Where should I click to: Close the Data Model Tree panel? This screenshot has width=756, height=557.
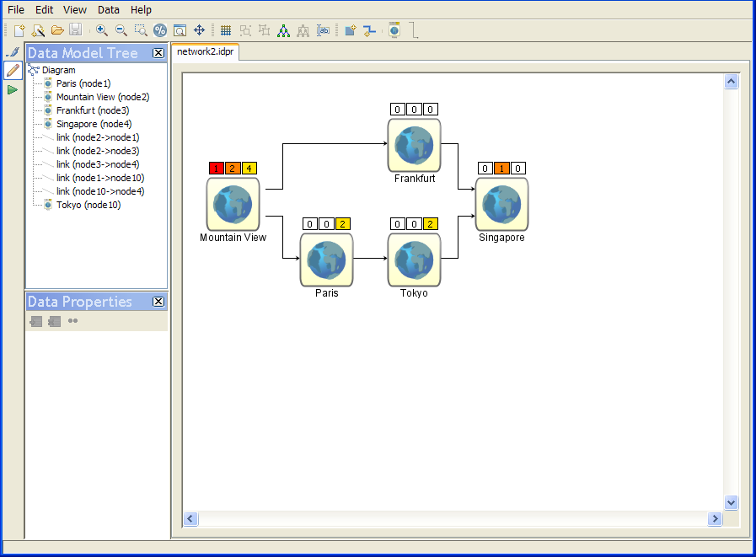point(158,53)
